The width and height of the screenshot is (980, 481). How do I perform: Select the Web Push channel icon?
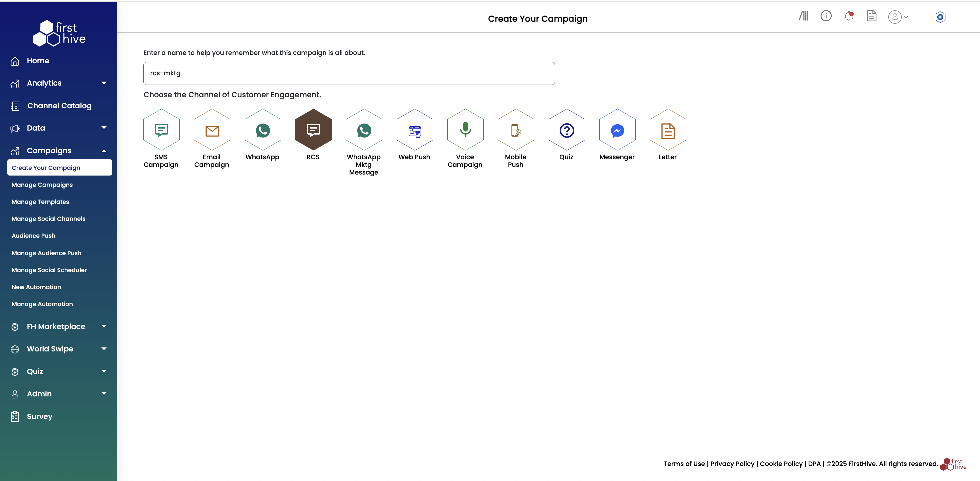pyautogui.click(x=414, y=130)
